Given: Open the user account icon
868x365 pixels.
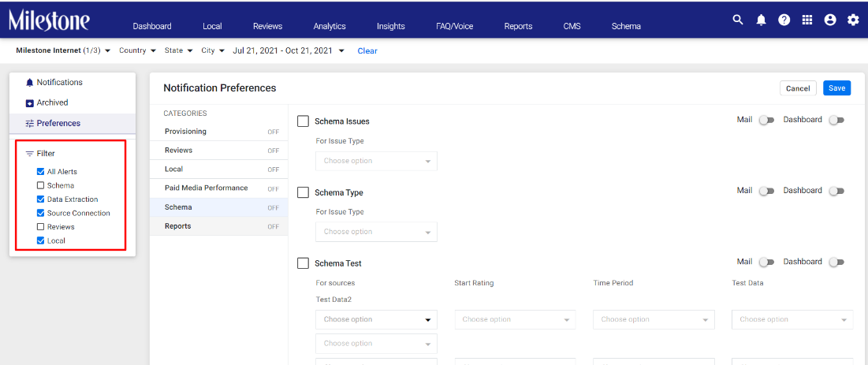Looking at the screenshot, I should point(830,20).
